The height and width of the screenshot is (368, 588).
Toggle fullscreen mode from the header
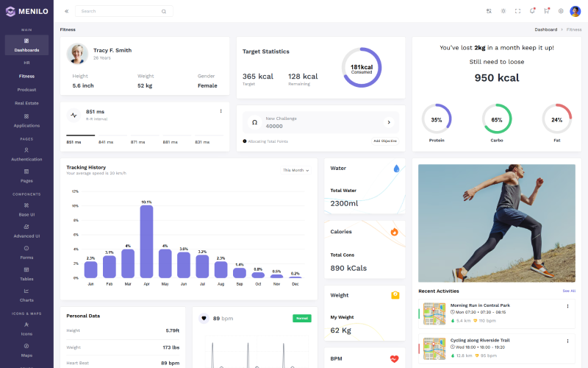coord(517,11)
